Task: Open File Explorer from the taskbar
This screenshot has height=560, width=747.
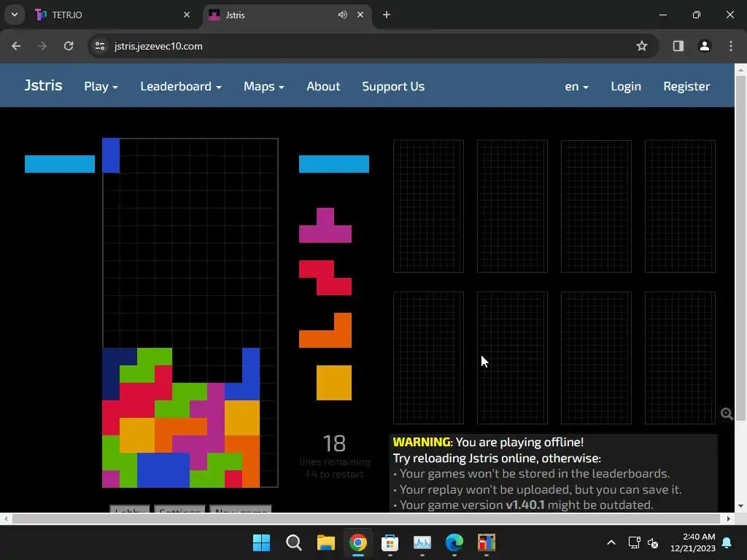Action: pos(326,542)
